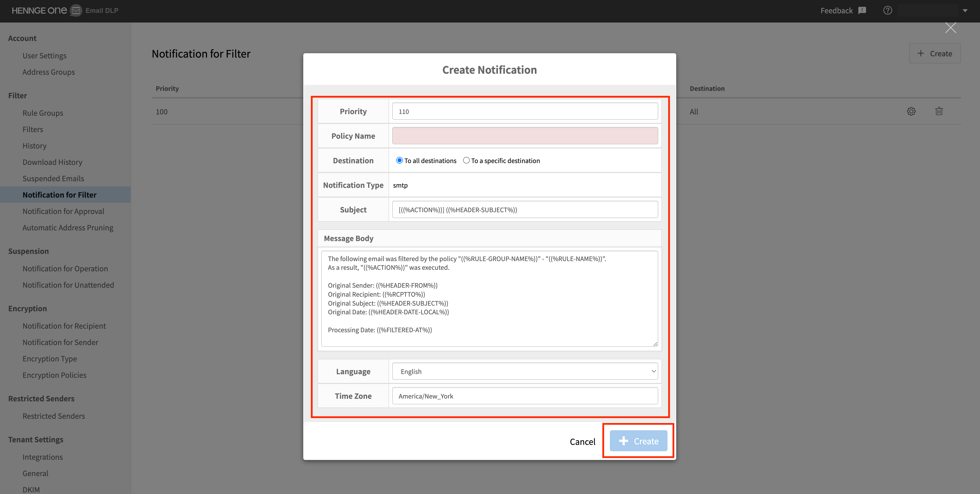The image size is (980, 494).
Task: Open Notification for Operation
Action: coord(65,269)
